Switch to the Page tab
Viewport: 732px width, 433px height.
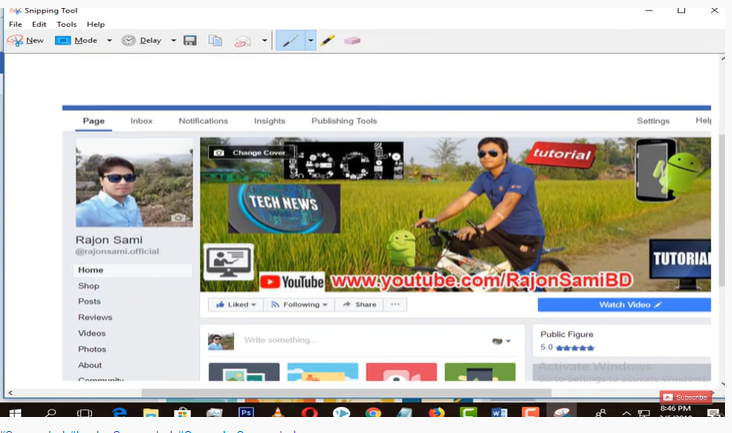93,121
